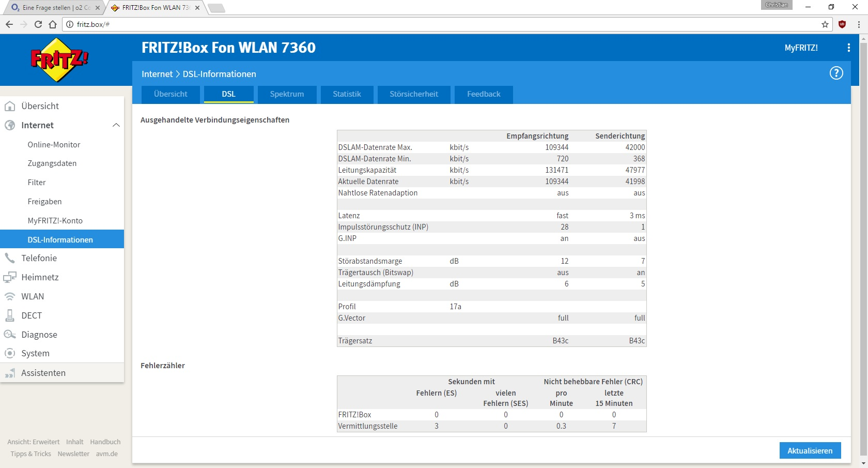This screenshot has width=868, height=468.
Task: Click the Vermittlungsstelle row label
Action: (368, 426)
